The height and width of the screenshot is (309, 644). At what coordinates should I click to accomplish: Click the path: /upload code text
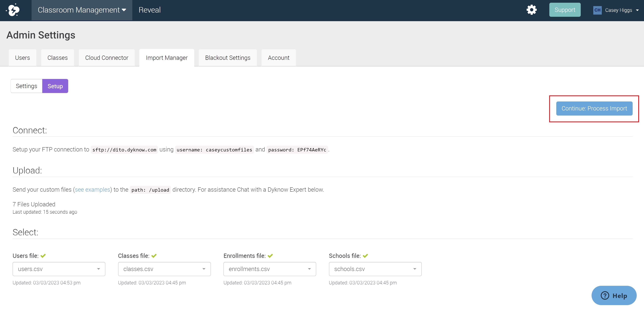(150, 190)
